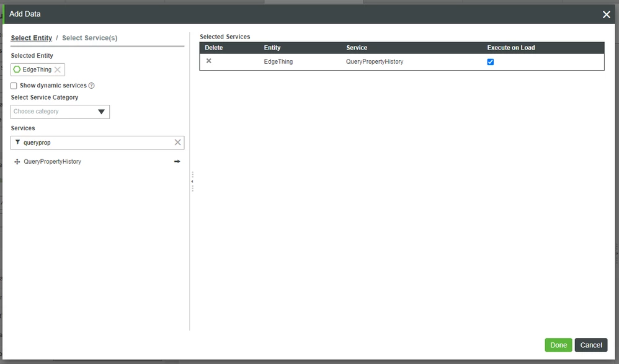This screenshot has height=364, width=619.
Task: Delete QueryPropertyHistory row via its X icon
Action: click(x=209, y=61)
